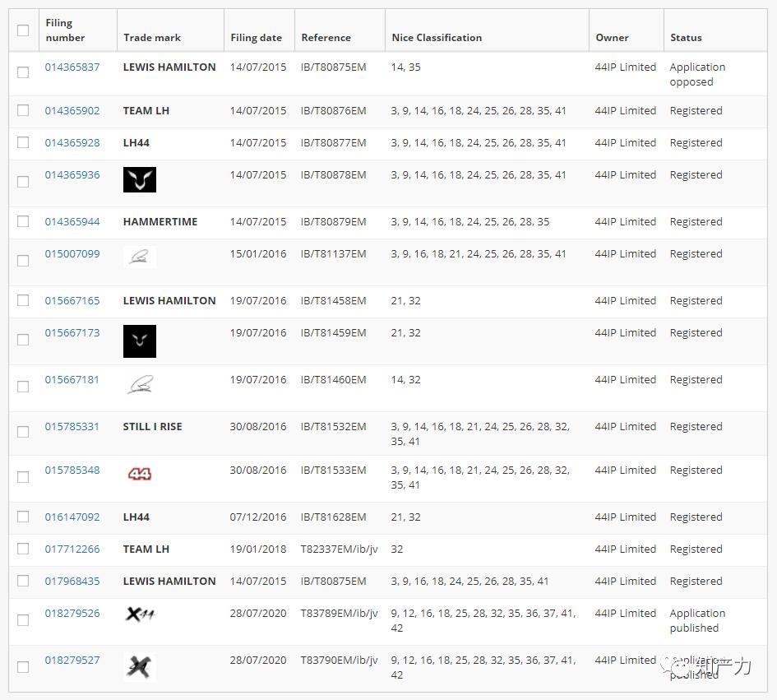The height and width of the screenshot is (700, 777).
Task: Click the signature mark image for 015007099
Action: pyautogui.click(x=140, y=257)
